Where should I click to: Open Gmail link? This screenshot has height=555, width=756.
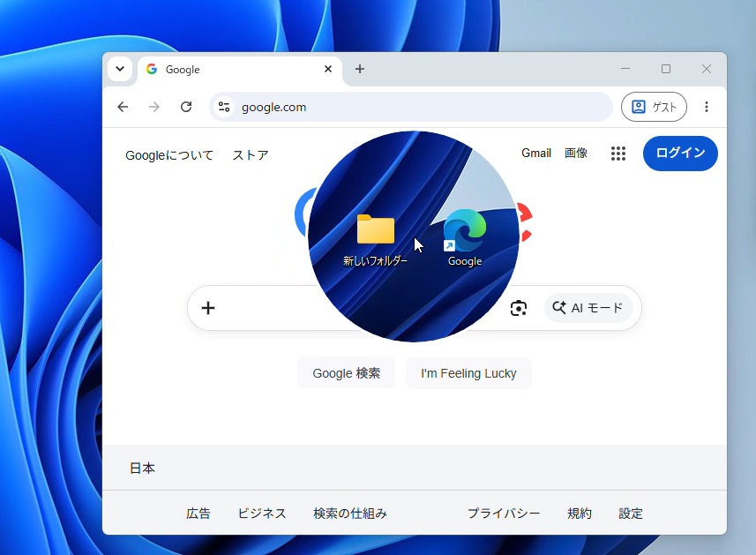(536, 153)
